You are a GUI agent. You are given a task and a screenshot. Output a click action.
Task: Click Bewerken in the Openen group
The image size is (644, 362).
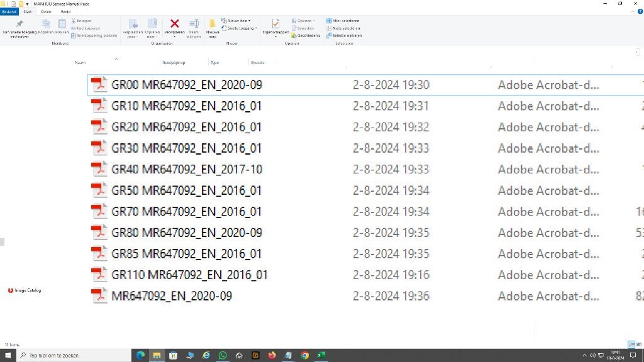pyautogui.click(x=303, y=28)
